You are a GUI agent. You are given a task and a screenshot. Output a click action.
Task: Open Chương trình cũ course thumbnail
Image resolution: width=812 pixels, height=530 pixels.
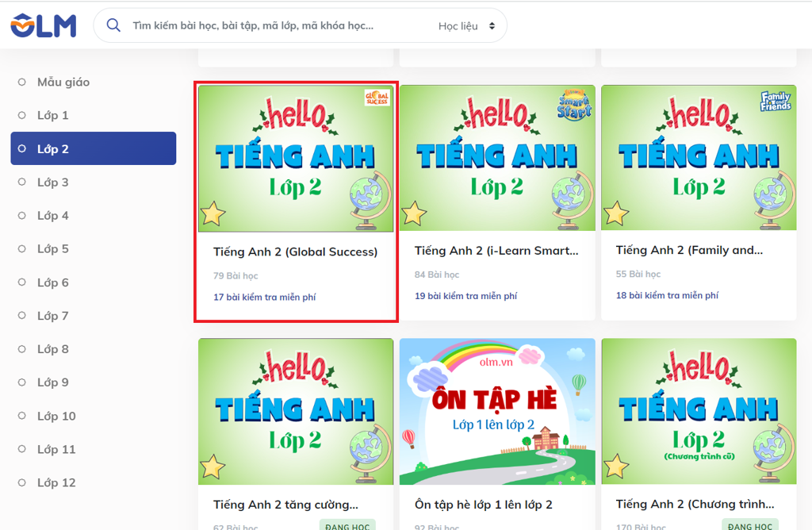[699, 411]
